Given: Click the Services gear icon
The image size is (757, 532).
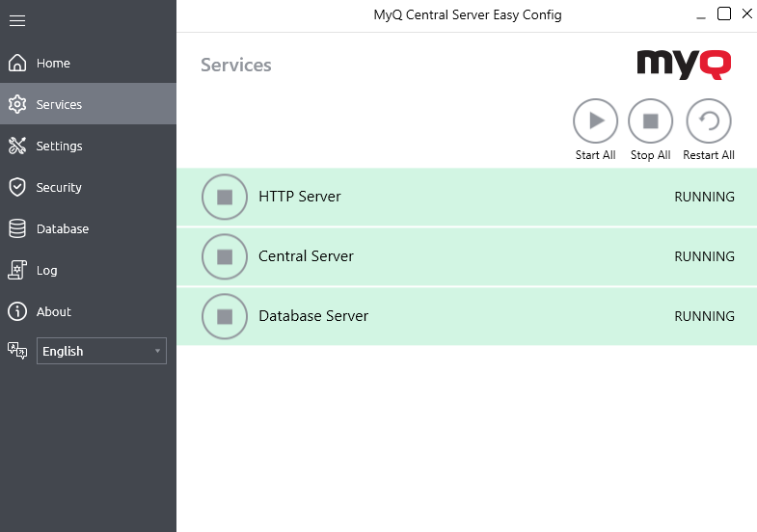Looking at the screenshot, I should point(16,104).
